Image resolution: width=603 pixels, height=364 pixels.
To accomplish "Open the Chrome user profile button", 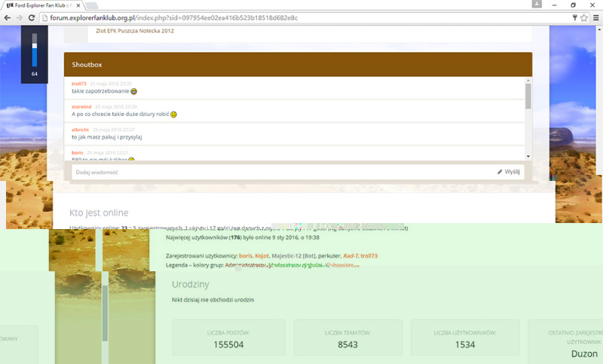I will [537, 5].
